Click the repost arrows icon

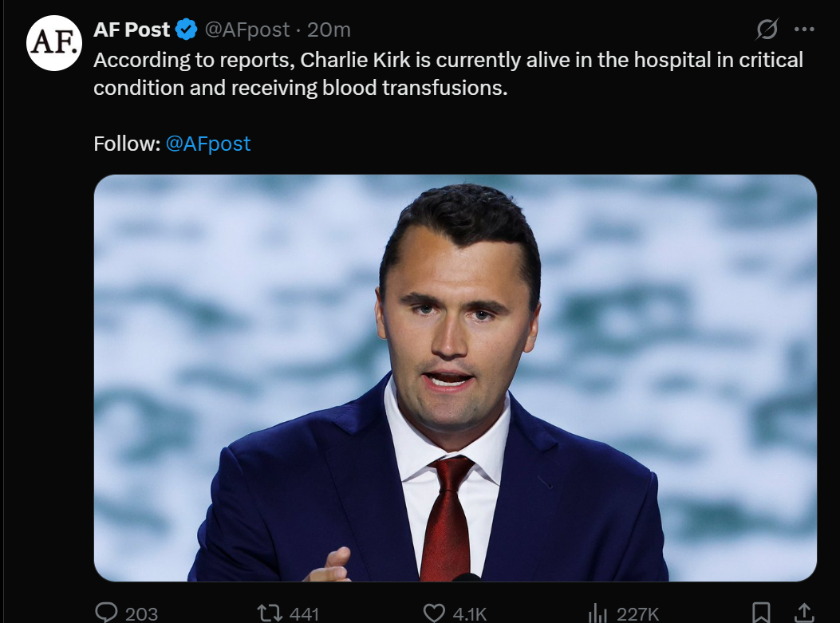(x=268, y=612)
